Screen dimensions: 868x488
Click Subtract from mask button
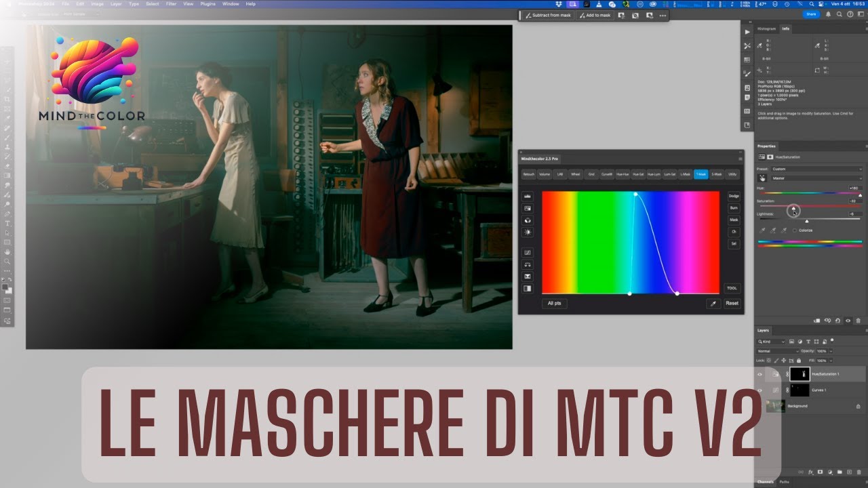coord(547,15)
